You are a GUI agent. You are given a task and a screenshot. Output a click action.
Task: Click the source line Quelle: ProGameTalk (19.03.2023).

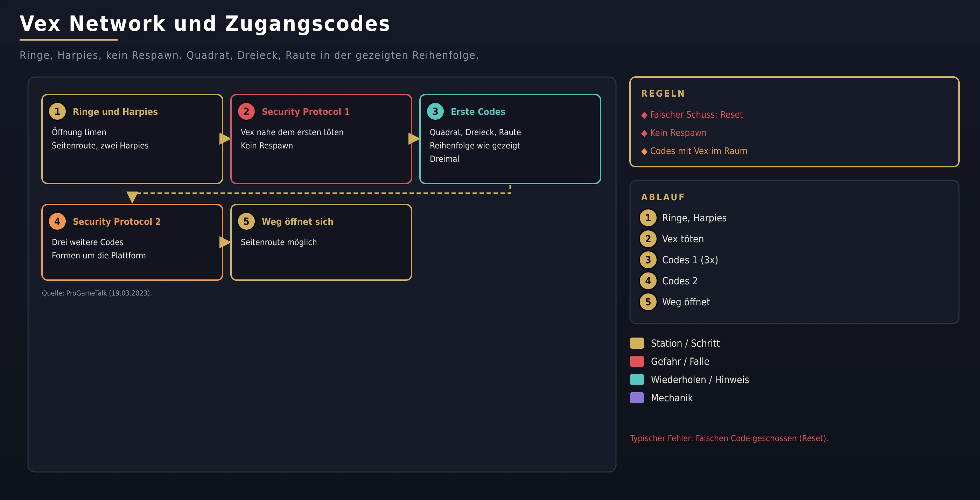pyautogui.click(x=97, y=293)
